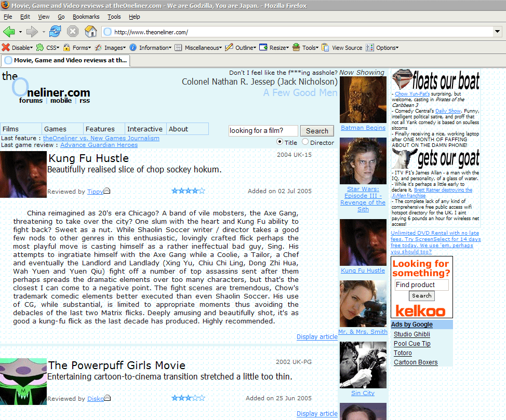Click the URL address field
This screenshot has width=506, height=420.
point(297,32)
